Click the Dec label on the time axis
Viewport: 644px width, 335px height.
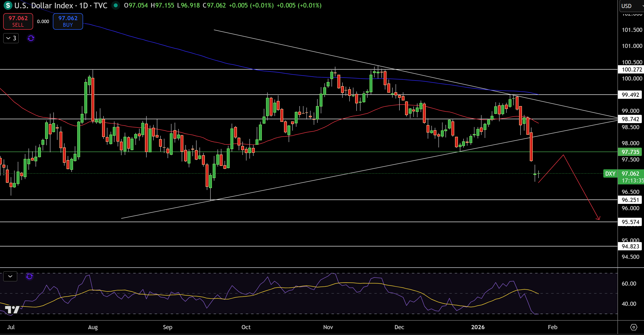coord(399,327)
